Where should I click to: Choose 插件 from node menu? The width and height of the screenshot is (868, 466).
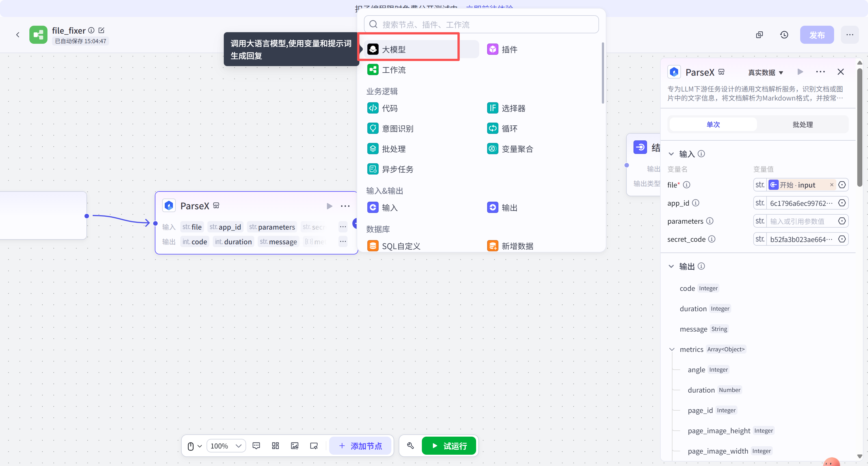click(509, 49)
